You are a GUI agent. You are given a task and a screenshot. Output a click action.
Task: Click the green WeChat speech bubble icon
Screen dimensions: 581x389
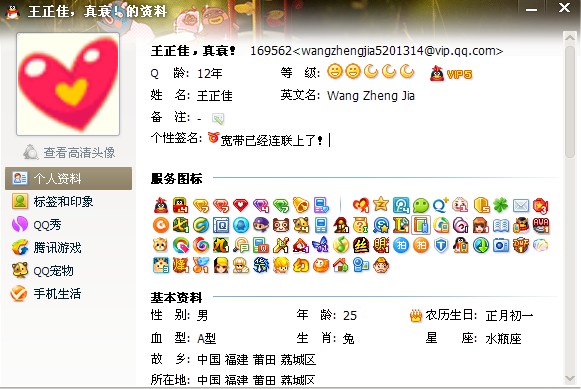[421, 205]
